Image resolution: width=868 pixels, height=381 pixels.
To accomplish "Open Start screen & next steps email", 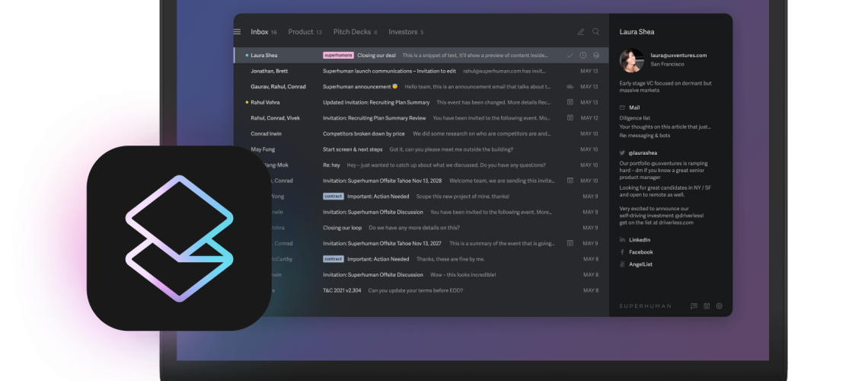I will [421, 149].
